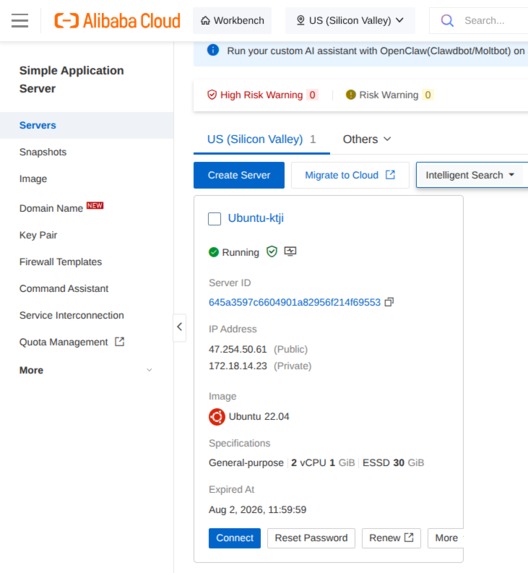Screen dimensions: 528x573
Task: Click the NEW badge next to Domain Name
Action: (95, 205)
